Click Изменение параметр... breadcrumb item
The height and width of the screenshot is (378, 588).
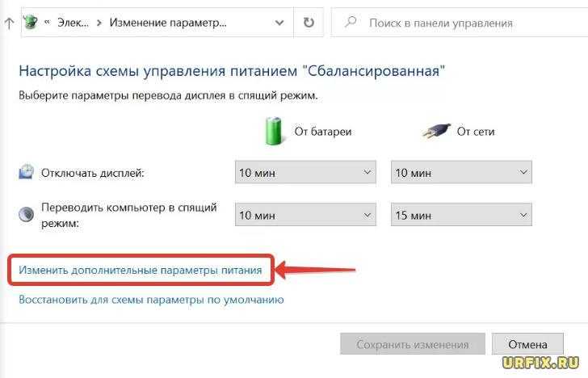coord(168,23)
